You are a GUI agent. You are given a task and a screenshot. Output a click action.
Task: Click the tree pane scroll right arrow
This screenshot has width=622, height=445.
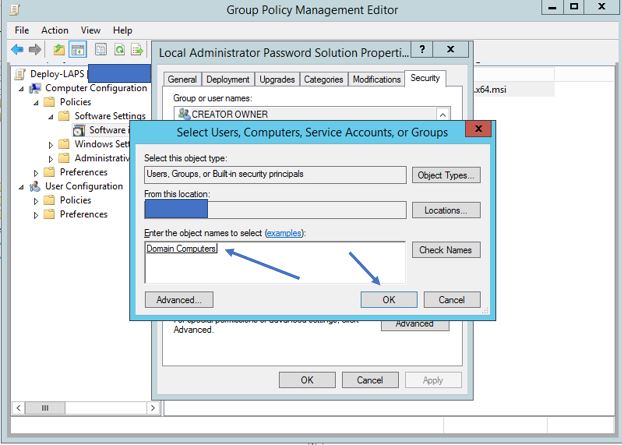[x=153, y=408]
